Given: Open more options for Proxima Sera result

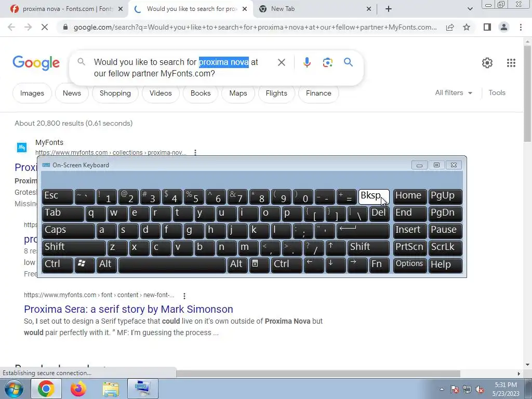Looking at the screenshot, I should pyautogui.click(x=184, y=296).
